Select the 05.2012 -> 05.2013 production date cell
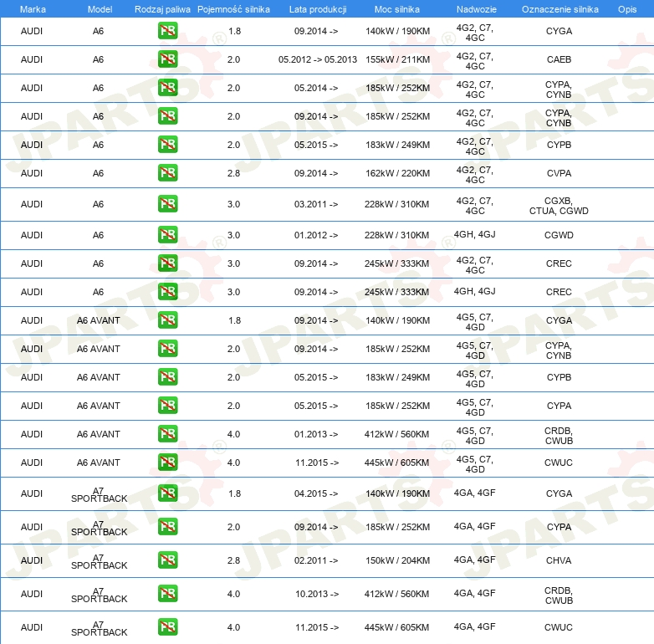The width and height of the screenshot is (654, 644). pos(317,59)
